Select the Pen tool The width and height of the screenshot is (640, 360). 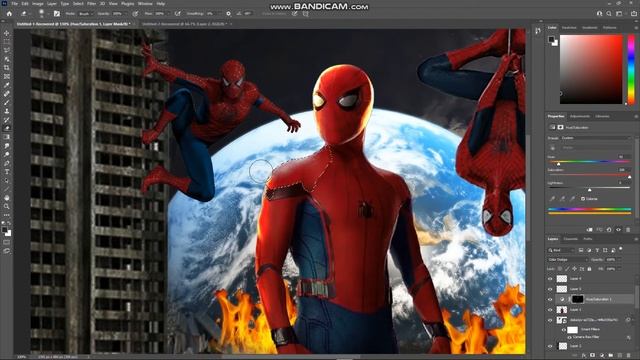pyautogui.click(x=7, y=163)
